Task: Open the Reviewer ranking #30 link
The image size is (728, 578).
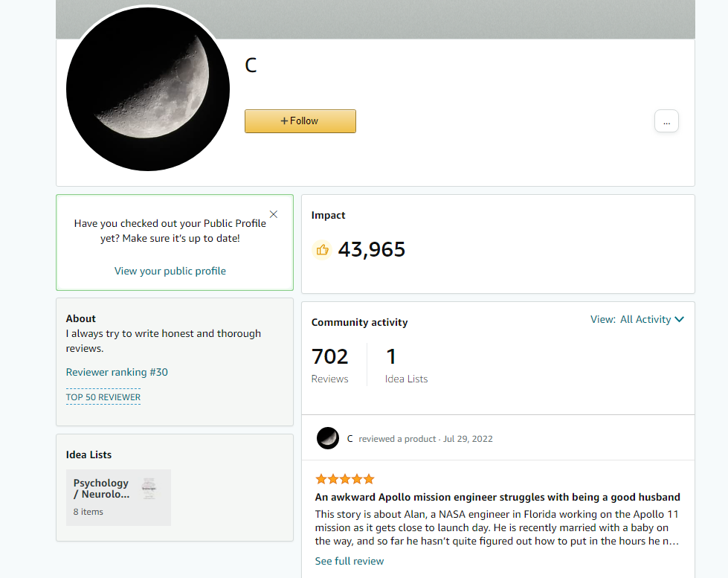Action: tap(117, 372)
